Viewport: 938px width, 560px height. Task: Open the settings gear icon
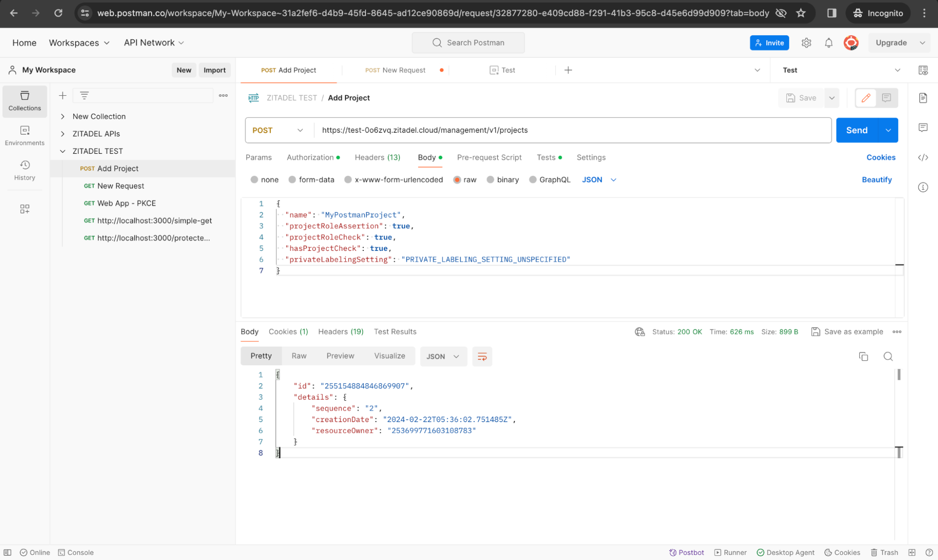[806, 43]
